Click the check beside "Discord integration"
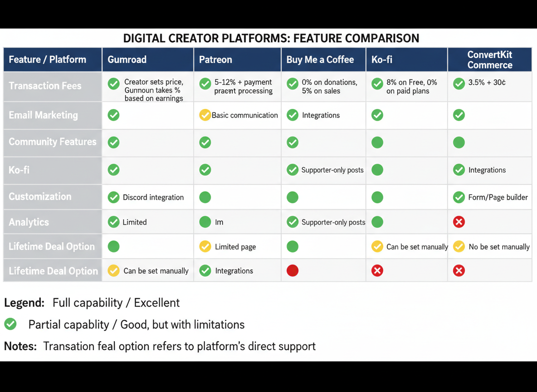The height and width of the screenshot is (392, 537). (x=113, y=197)
